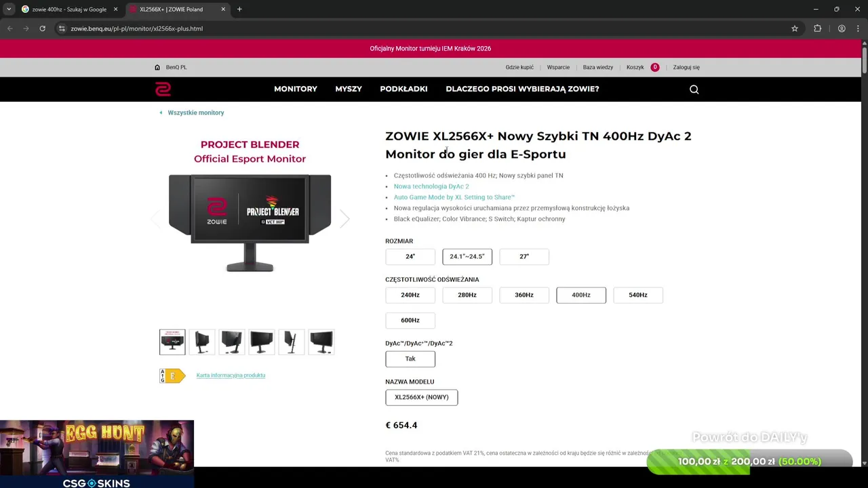Image resolution: width=868 pixels, height=488 pixels.
Task: View site information icon in address bar
Action: point(62,28)
